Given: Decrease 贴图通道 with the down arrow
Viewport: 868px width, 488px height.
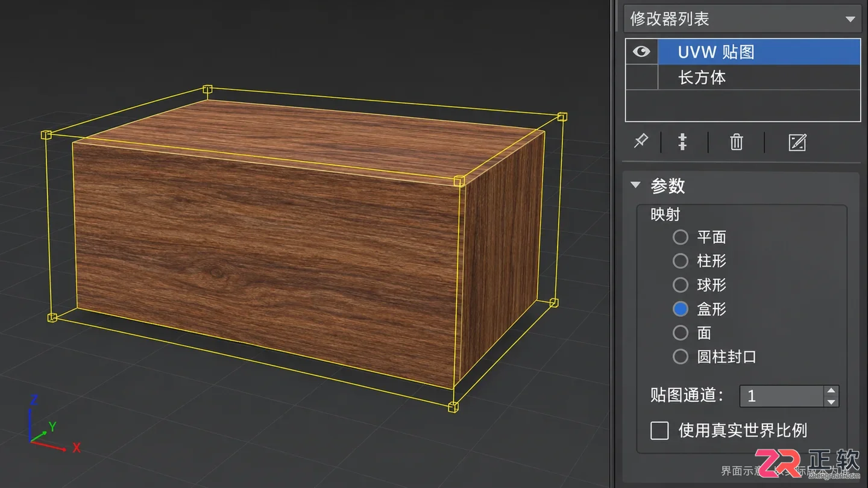Looking at the screenshot, I should pos(831,402).
